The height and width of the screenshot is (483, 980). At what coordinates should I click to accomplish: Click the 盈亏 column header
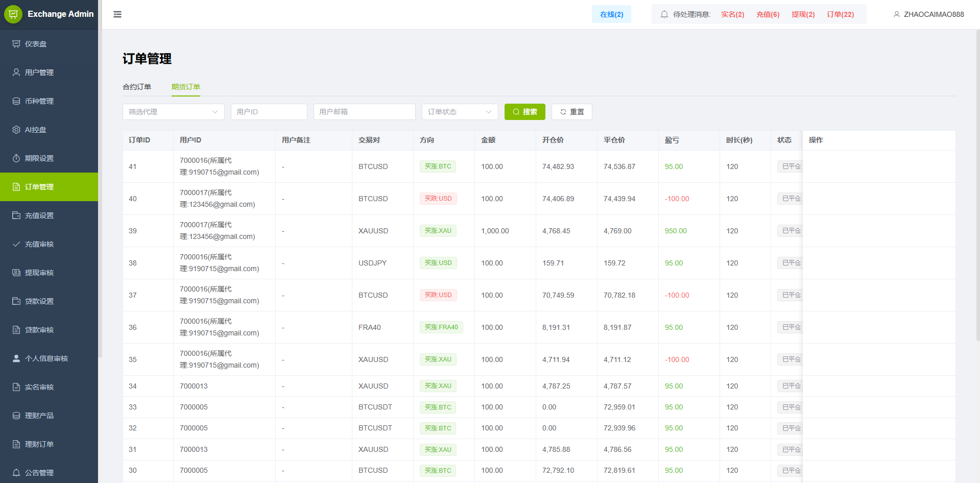672,140
